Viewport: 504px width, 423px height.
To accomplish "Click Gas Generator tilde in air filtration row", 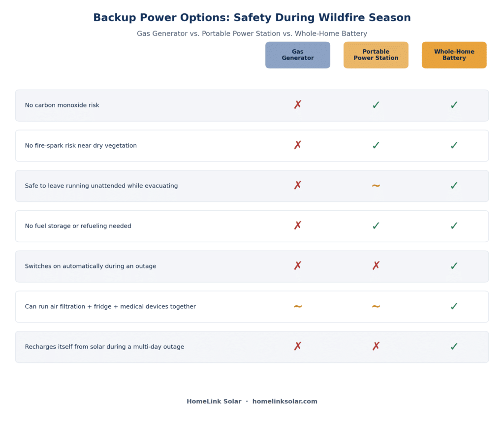I will click(298, 306).
